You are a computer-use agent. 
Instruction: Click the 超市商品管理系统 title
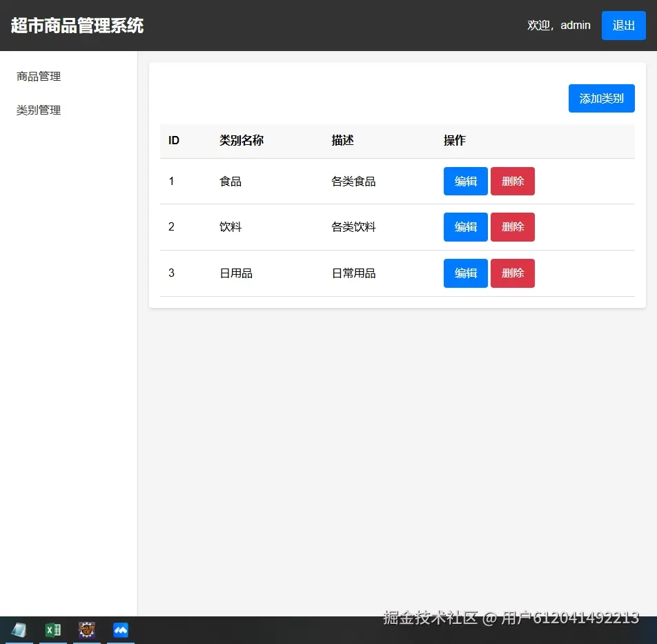coord(77,26)
